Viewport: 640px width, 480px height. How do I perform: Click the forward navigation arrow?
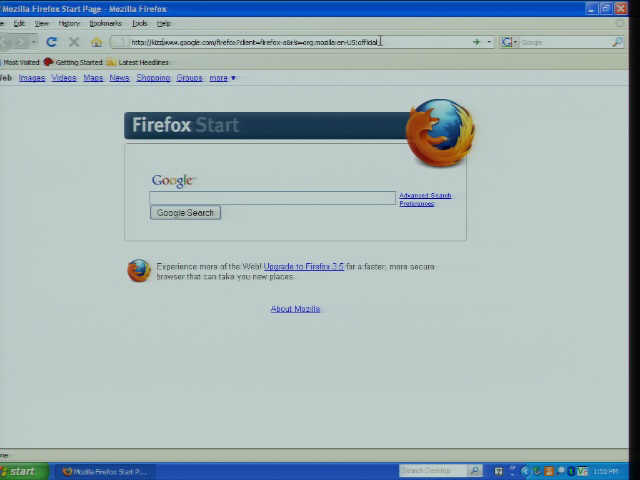20,42
